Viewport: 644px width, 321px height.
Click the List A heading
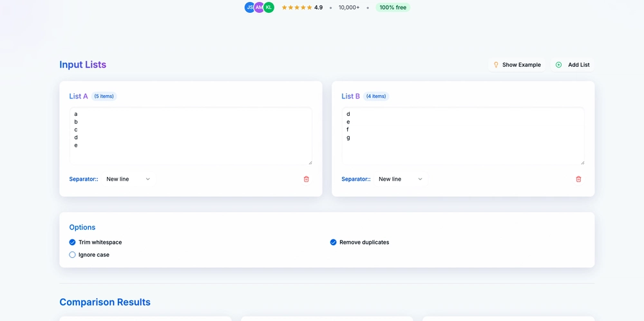coord(79,96)
